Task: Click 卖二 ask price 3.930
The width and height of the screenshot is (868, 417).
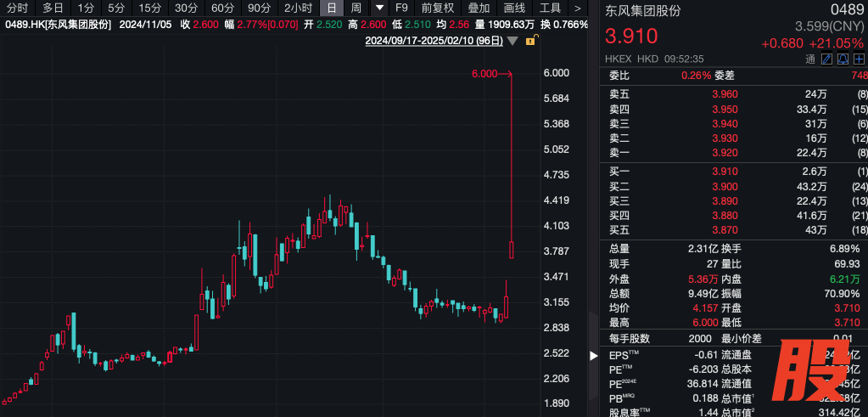Action: tap(725, 138)
